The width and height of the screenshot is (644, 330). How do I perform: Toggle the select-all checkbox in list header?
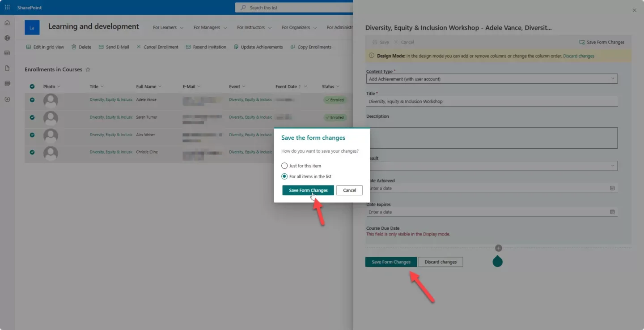[x=32, y=86]
